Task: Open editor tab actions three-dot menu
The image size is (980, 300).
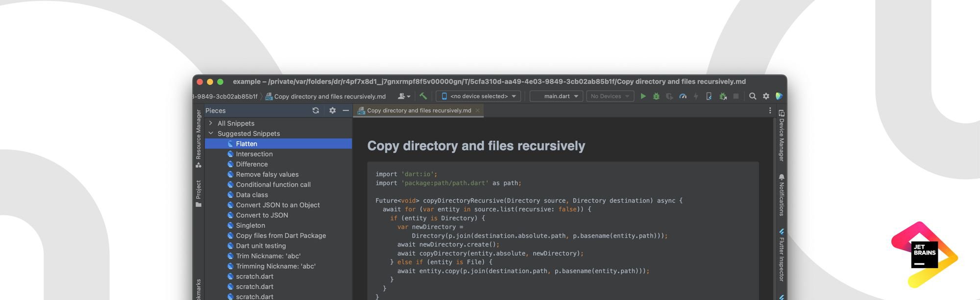Action: tap(770, 111)
